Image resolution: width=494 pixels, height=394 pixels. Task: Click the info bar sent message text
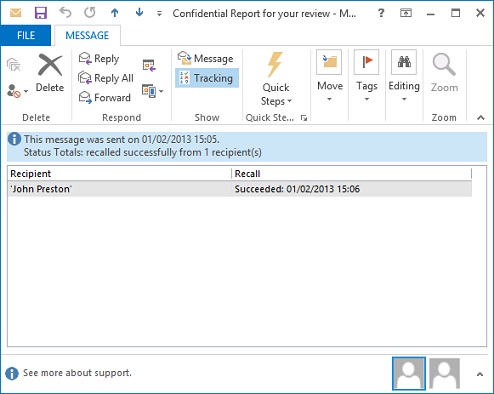[121, 139]
